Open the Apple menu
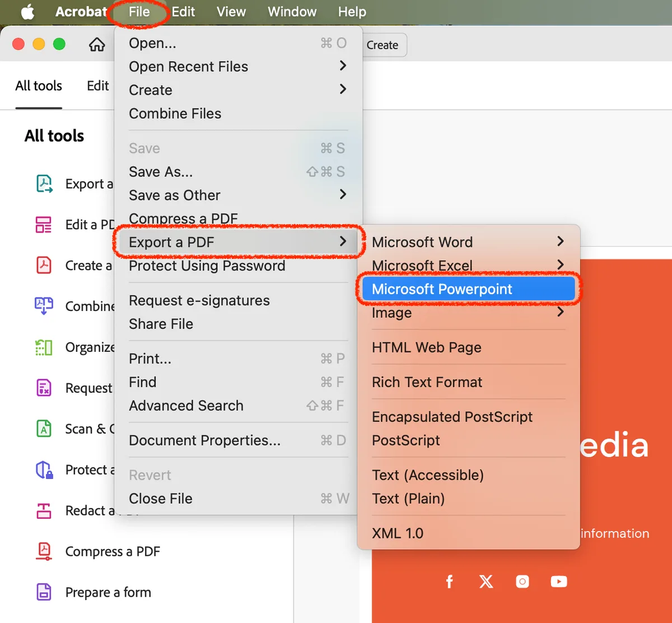 click(x=27, y=12)
